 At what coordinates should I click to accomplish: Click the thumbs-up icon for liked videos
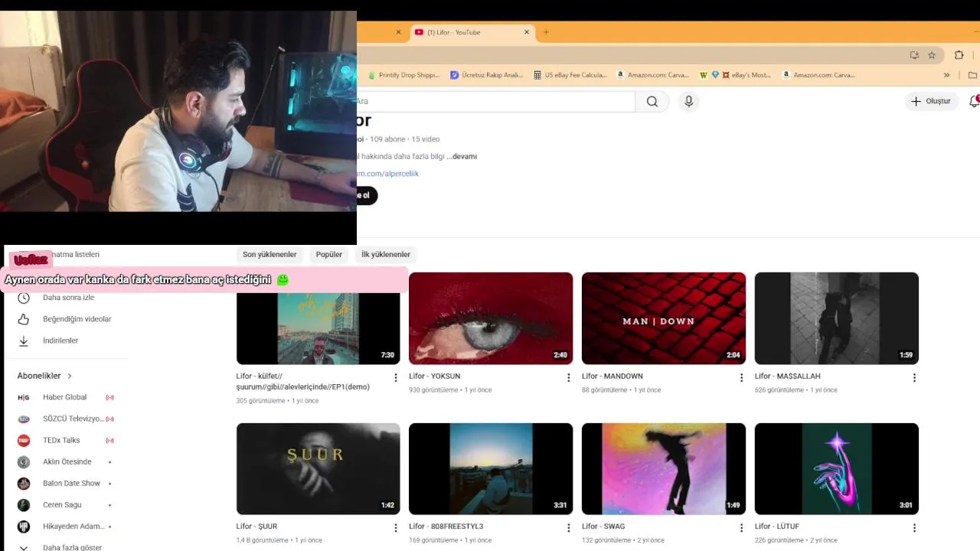click(x=24, y=319)
